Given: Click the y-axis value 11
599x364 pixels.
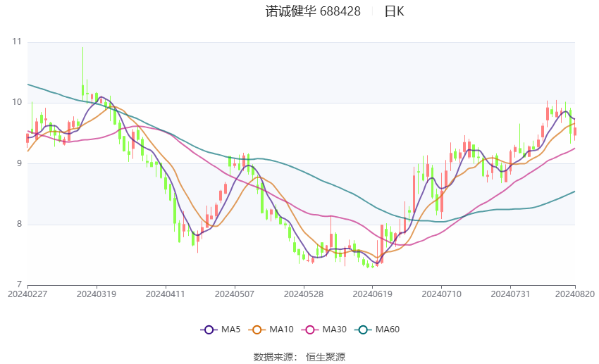Looking at the screenshot, I should (17, 42).
